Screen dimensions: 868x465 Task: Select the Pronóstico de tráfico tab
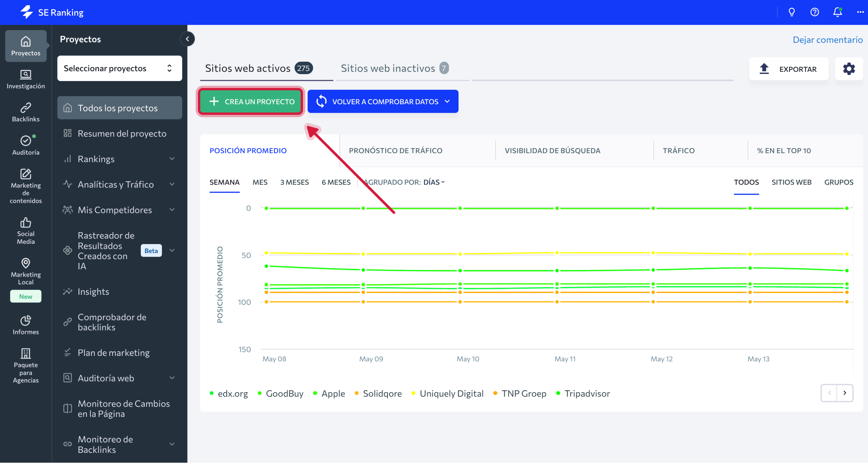(395, 151)
